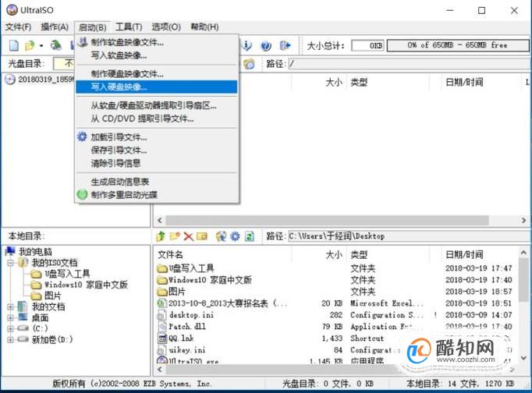Viewport: 532px width, 393px height.
Task: Expand 我的文档 tree node
Action: [10, 307]
